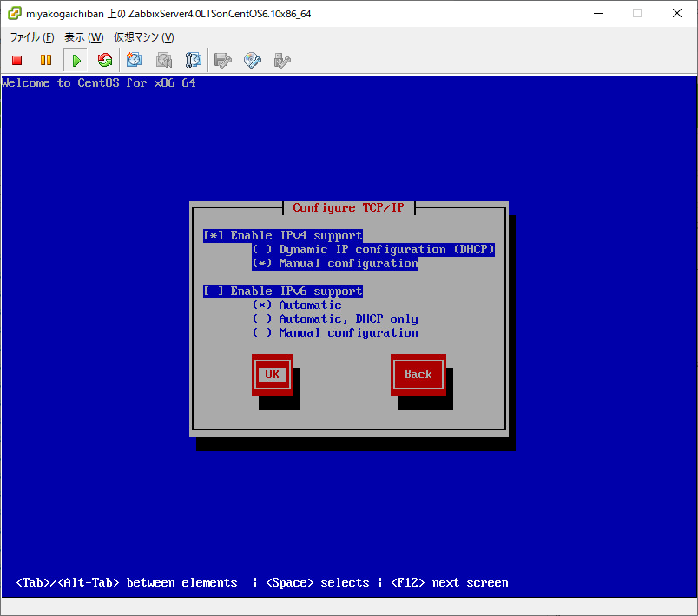
Task: Click the Welcome to CentOS for x86_64 text
Action: click(x=98, y=82)
